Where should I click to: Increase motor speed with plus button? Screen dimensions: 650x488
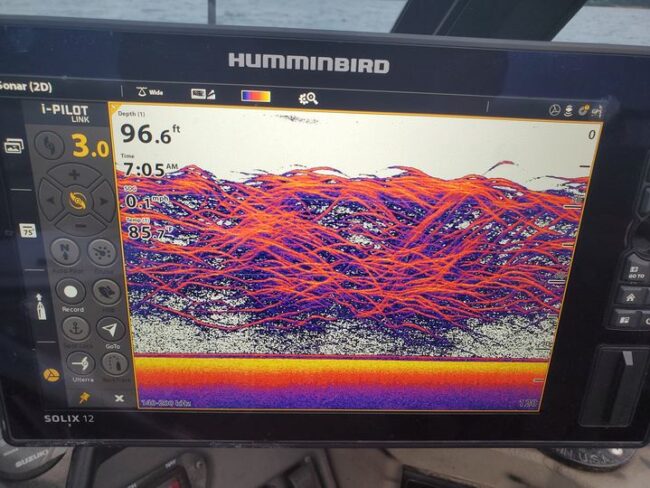pyautogui.click(x=75, y=173)
